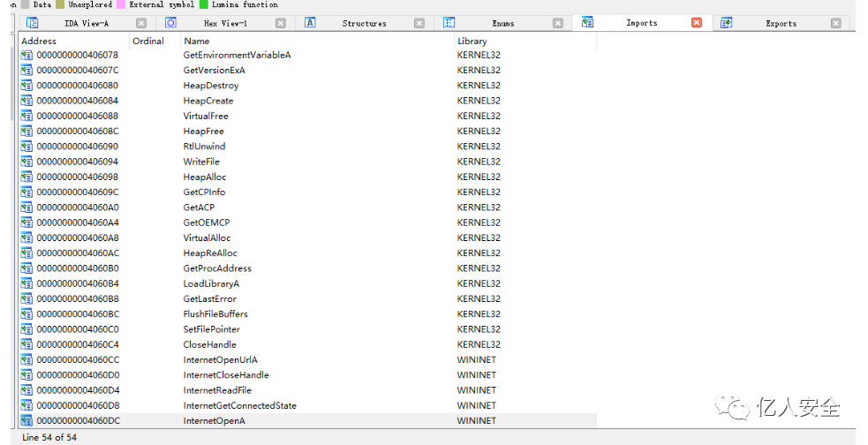Select the WriteFile import name
Viewport: 868px width, 445px height.
(201, 162)
